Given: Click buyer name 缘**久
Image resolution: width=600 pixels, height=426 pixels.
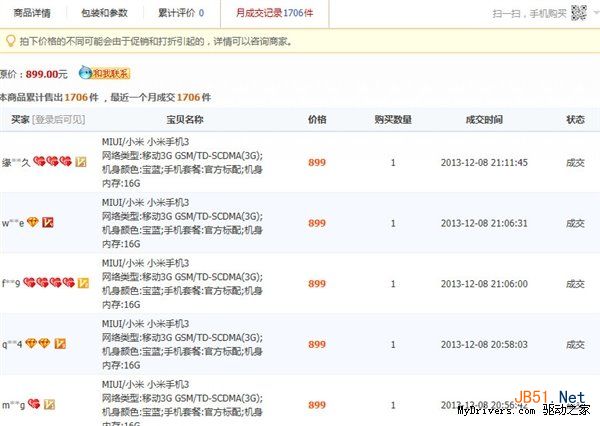Looking at the screenshot, I should [x=16, y=163].
